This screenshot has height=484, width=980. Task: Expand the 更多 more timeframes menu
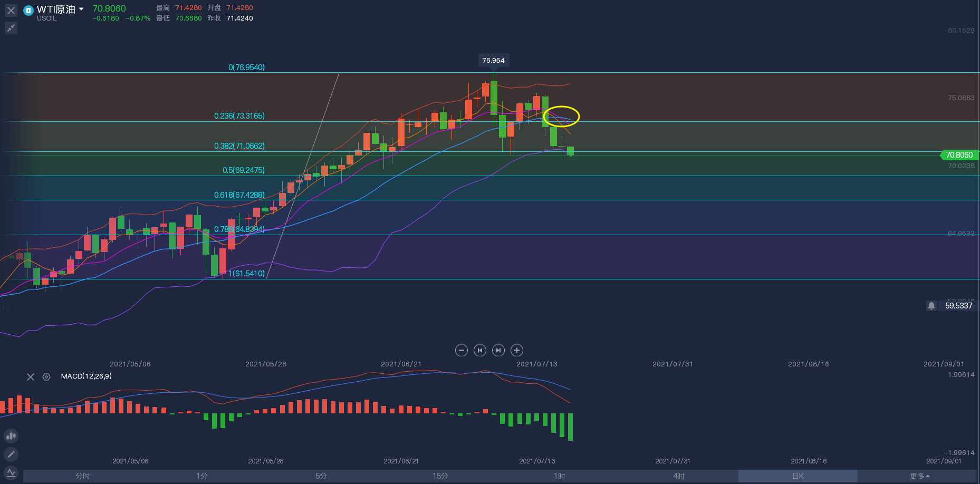pyautogui.click(x=920, y=476)
